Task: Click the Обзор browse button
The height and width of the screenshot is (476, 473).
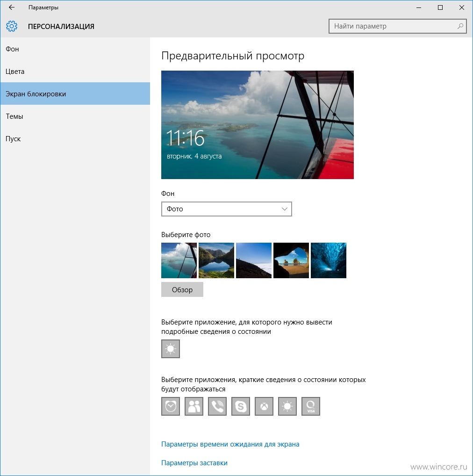Action: pyautogui.click(x=182, y=289)
